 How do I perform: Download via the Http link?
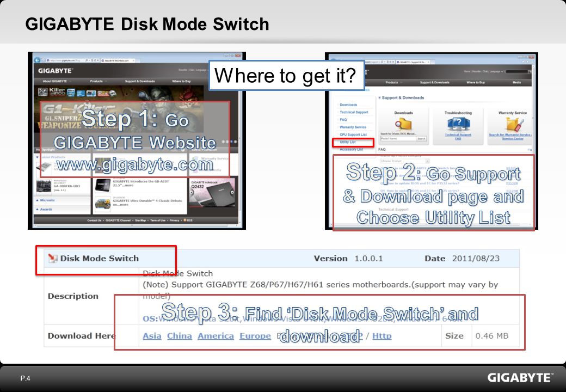pyautogui.click(x=382, y=336)
